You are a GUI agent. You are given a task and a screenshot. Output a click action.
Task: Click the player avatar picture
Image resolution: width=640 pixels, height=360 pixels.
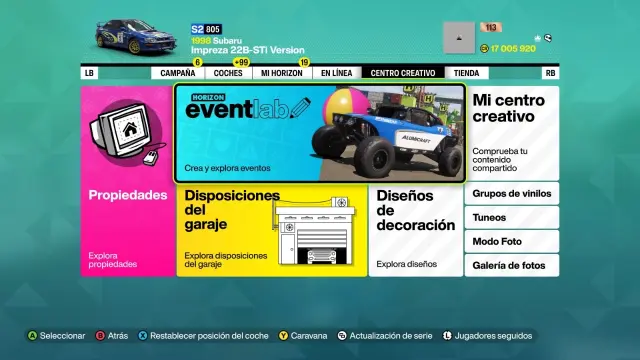point(459,38)
